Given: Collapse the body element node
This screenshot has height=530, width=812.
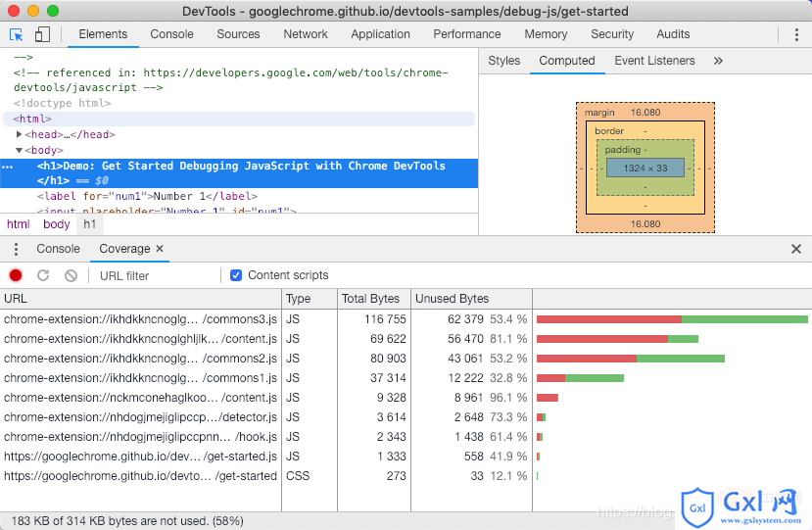Looking at the screenshot, I should (20, 150).
